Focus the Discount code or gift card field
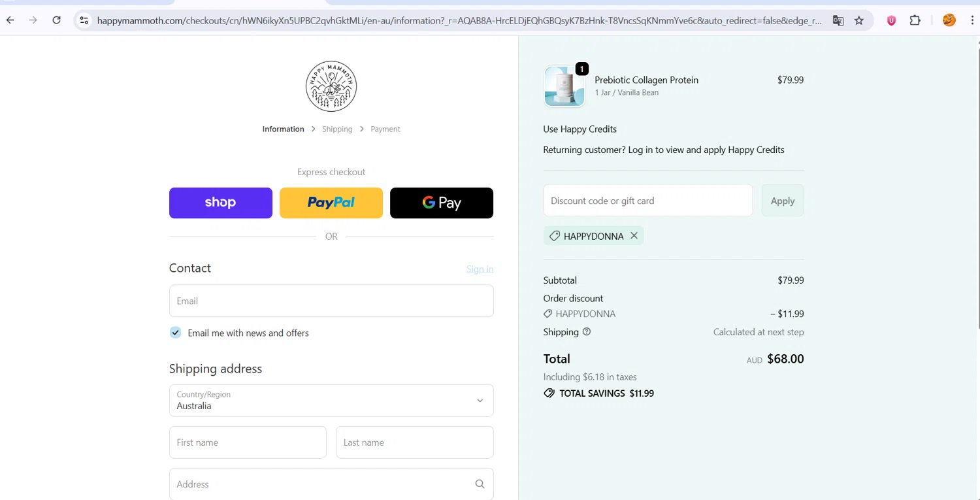This screenshot has width=980, height=500. coord(648,201)
